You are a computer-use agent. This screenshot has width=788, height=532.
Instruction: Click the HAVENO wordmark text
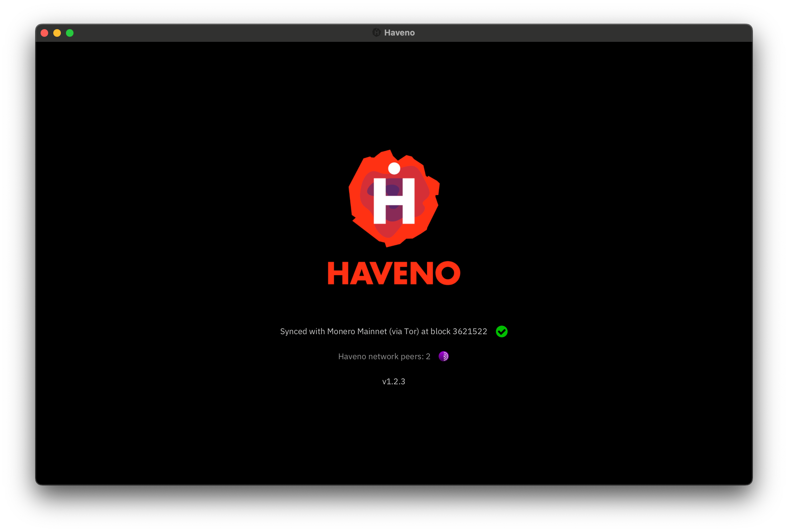click(393, 272)
